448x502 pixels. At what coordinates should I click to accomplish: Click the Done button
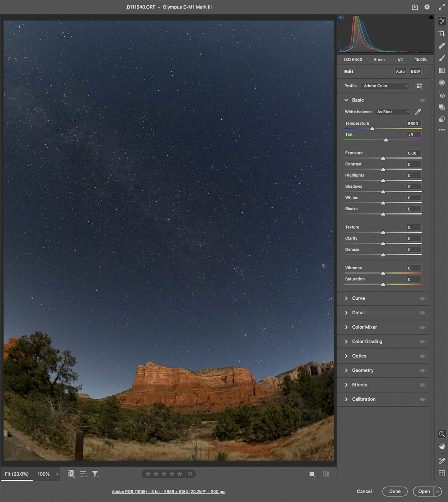[x=395, y=491]
